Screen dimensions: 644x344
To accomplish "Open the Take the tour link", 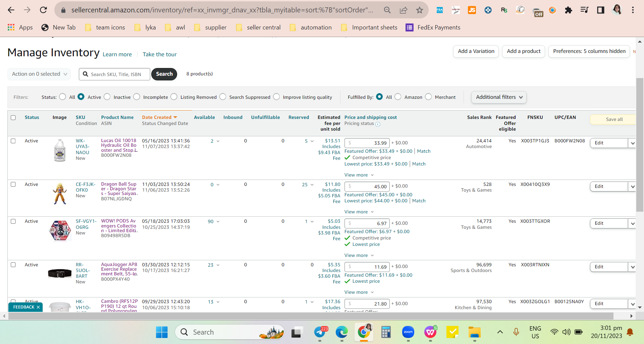I will tap(160, 54).
